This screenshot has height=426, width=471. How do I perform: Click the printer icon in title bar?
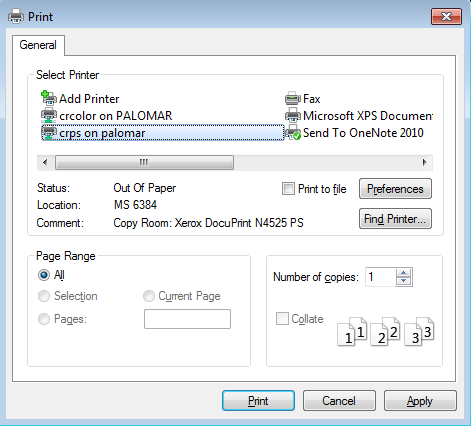(x=16, y=16)
